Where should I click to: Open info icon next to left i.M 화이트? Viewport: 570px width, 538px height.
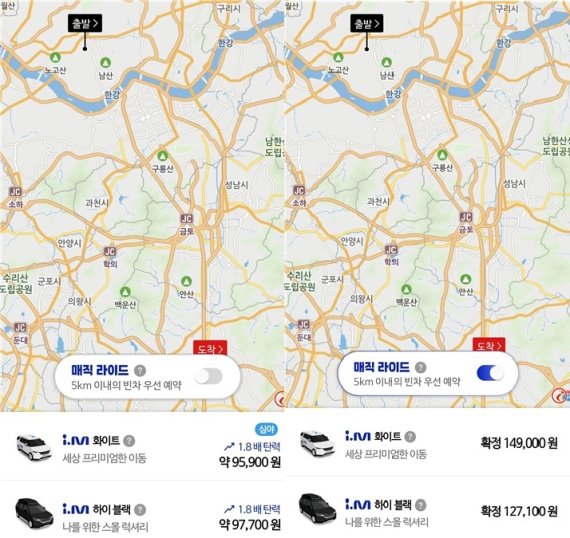129,441
